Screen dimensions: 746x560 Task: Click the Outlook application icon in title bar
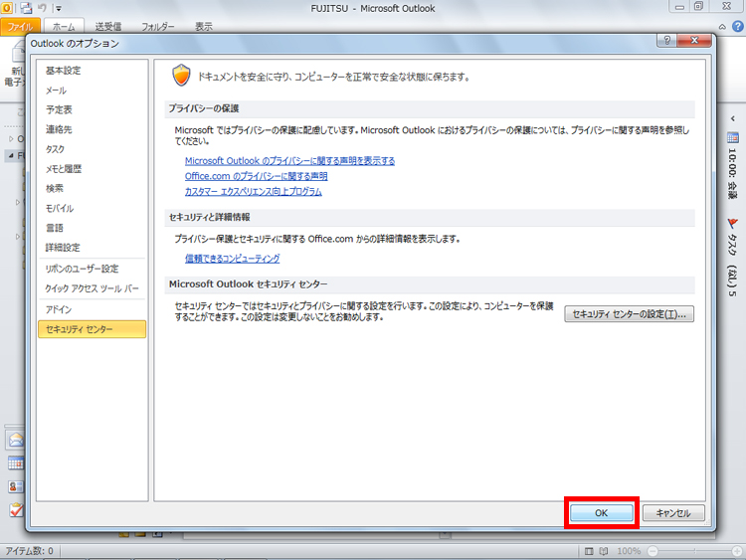click(x=7, y=8)
